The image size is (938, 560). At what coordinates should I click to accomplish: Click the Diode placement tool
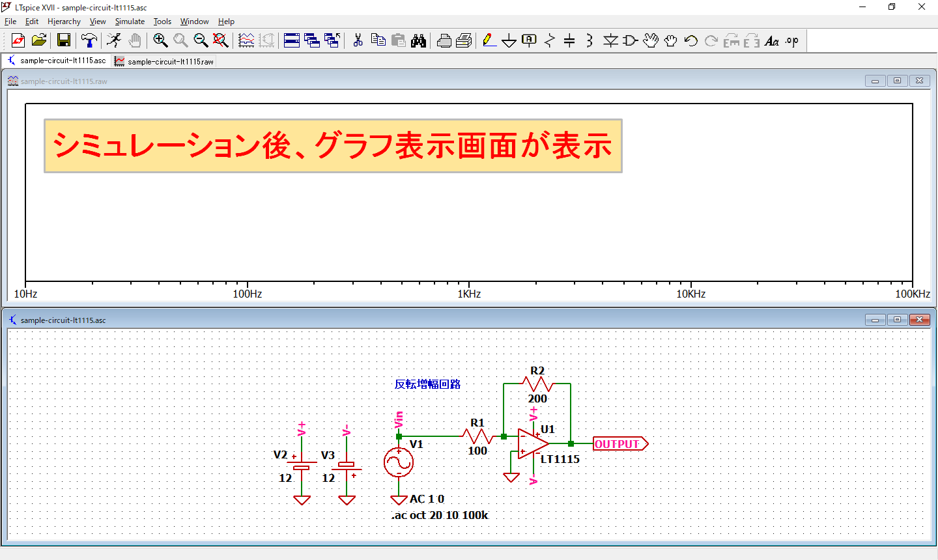coord(610,40)
